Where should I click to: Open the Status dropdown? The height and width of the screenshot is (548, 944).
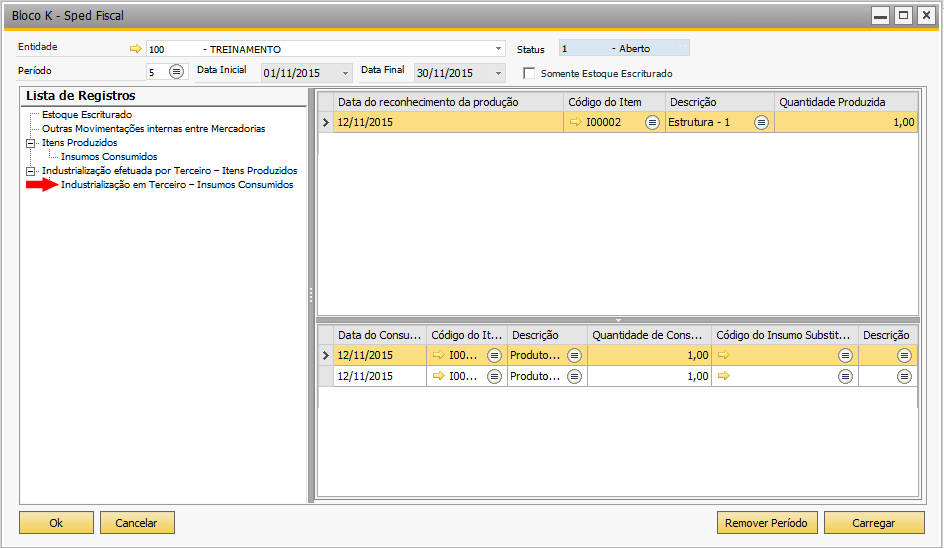pyautogui.click(x=682, y=48)
